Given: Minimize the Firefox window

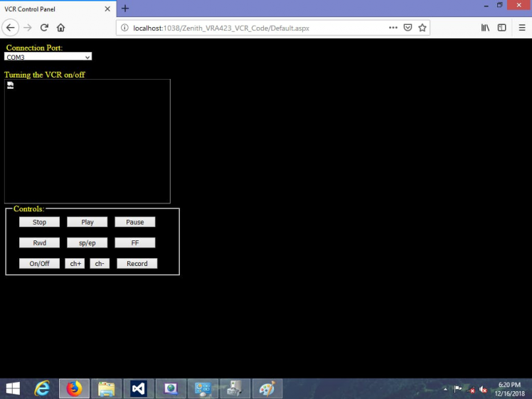Looking at the screenshot, I should point(486,6).
